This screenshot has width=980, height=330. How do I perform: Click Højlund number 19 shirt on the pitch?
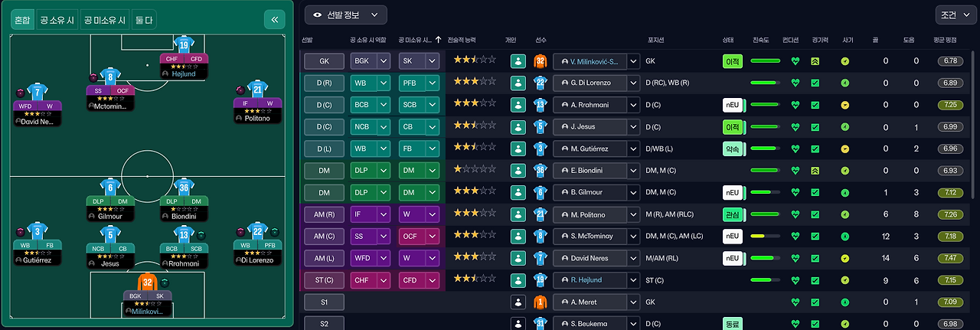pos(184,44)
